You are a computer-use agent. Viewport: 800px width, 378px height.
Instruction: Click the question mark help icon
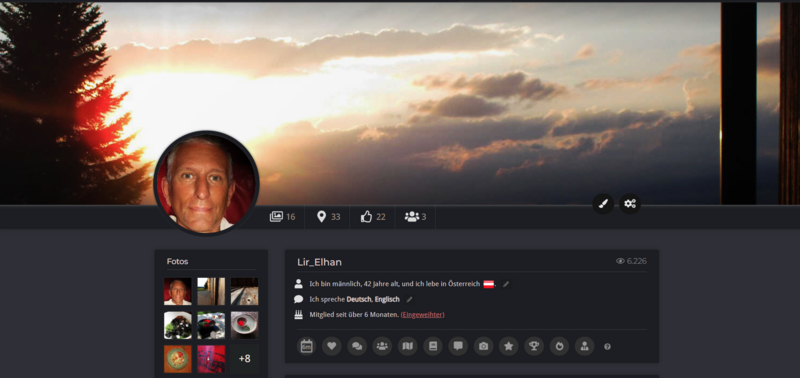pos(607,346)
